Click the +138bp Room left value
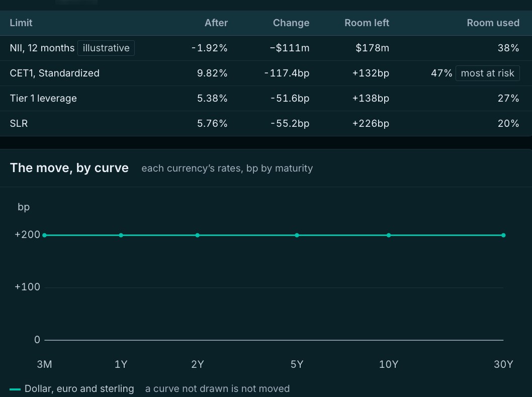This screenshot has width=532, height=397. coord(371,98)
